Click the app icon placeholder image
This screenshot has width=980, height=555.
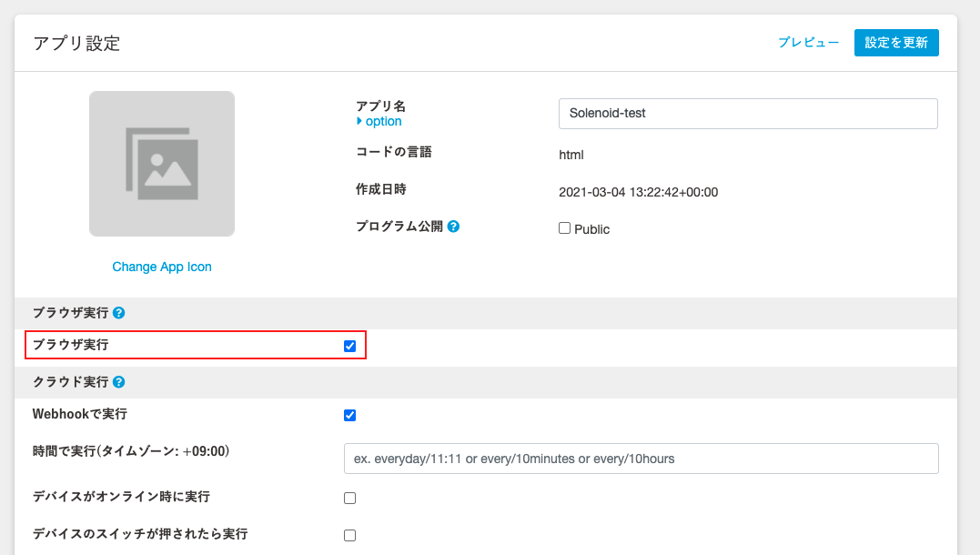coord(162,164)
